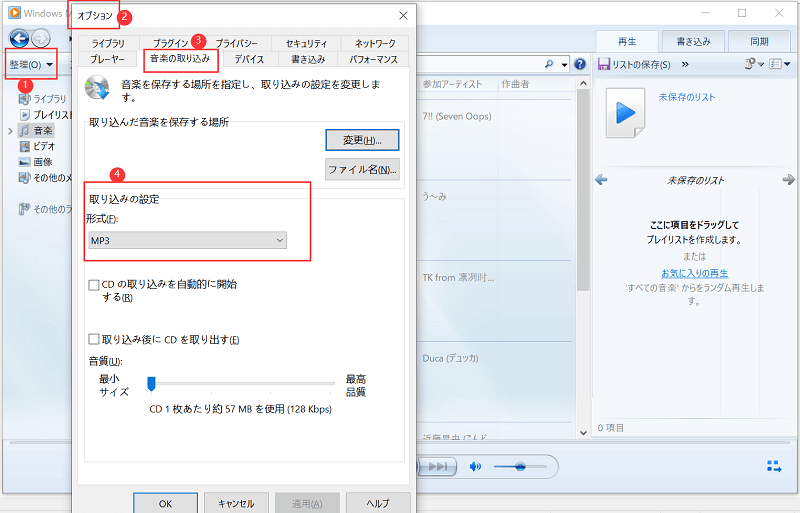Viewport: 800px width, 513px height.
Task: Open view options icon in right pane
Action: tap(780, 64)
